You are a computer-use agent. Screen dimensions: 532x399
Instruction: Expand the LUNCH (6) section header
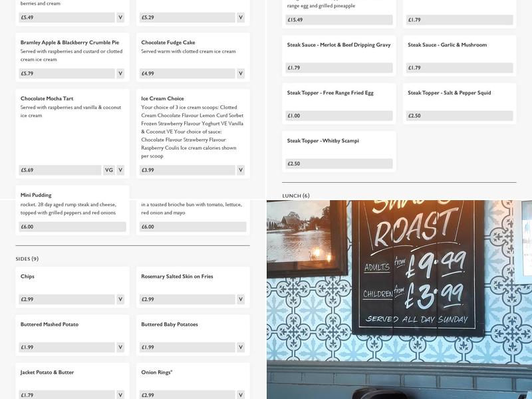pyautogui.click(x=296, y=196)
